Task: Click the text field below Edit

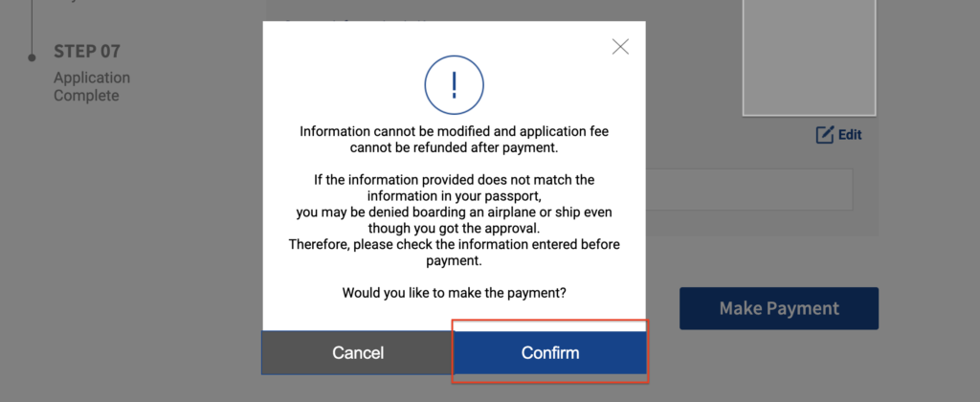Action: [749, 190]
